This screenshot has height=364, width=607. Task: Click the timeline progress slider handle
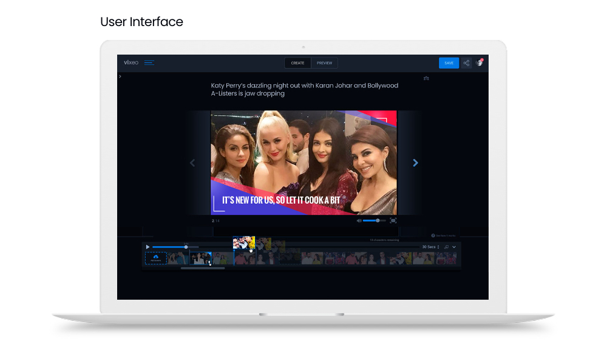(186, 247)
